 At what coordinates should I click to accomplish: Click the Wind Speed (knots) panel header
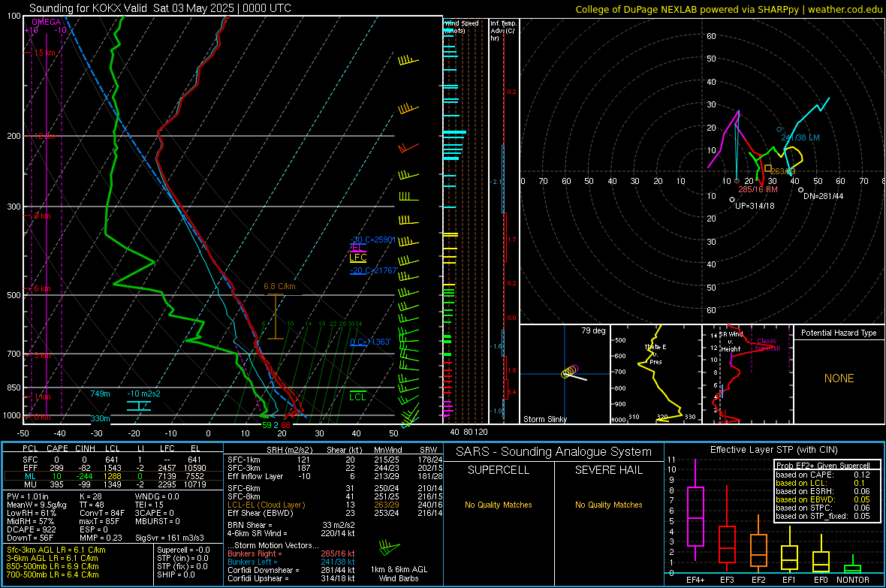click(x=461, y=26)
